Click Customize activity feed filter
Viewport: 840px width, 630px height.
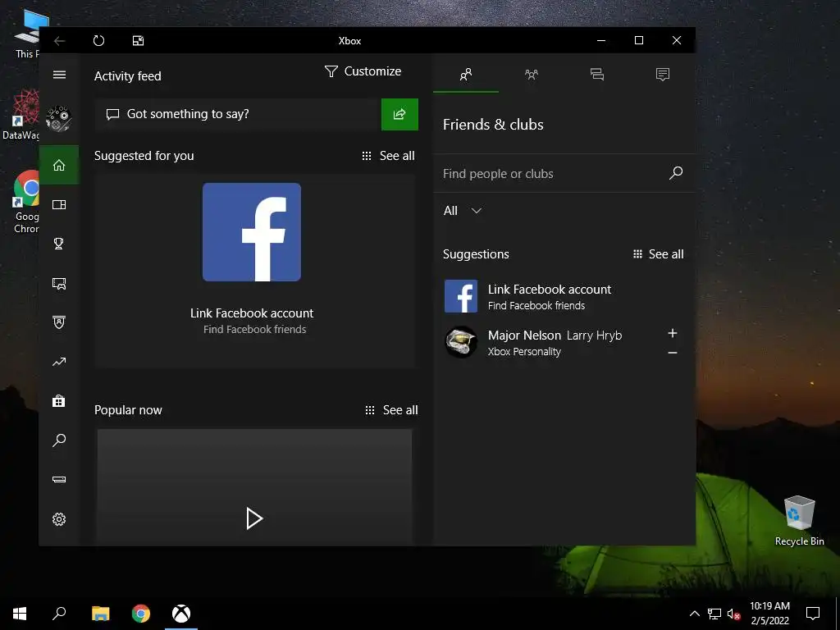coord(363,71)
